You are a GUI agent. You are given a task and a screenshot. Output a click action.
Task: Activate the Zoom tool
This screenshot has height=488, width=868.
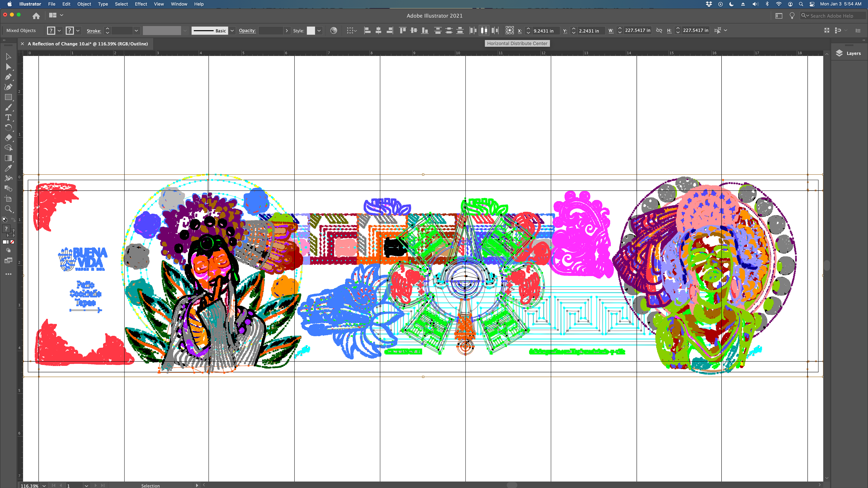(8, 209)
